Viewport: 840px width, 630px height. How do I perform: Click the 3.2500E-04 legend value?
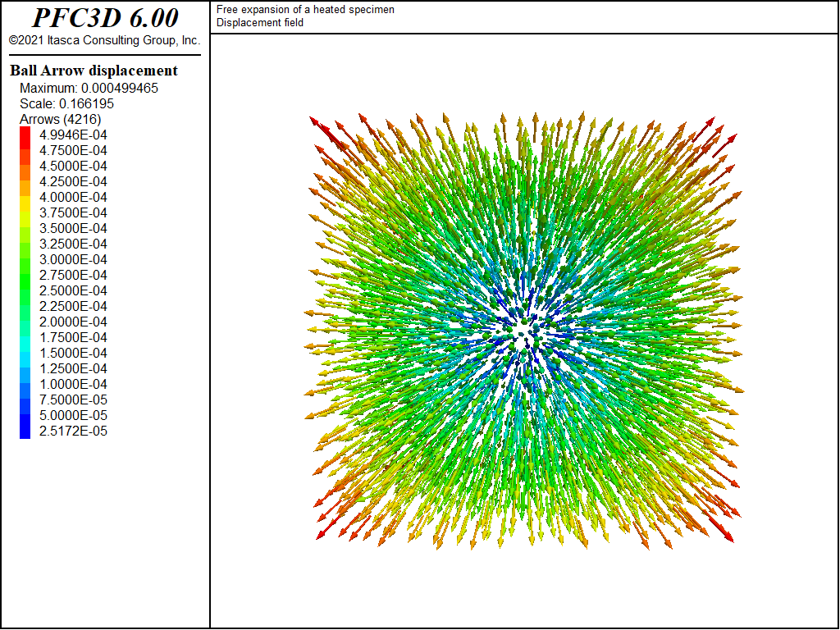73,244
